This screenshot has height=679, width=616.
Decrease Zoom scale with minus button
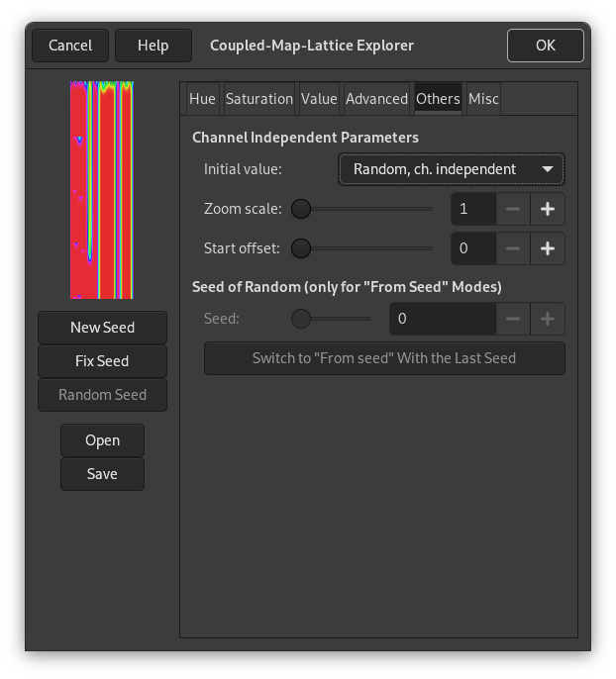pos(512,209)
